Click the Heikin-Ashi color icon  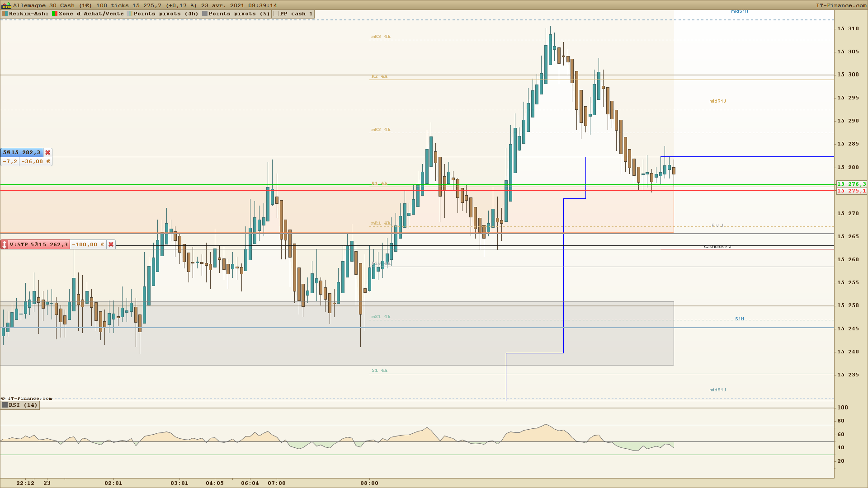(5, 14)
